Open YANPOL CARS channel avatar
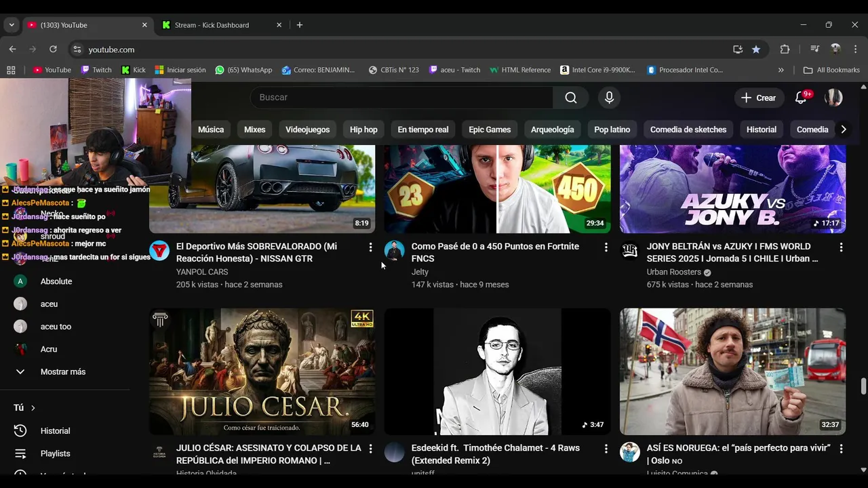Image resolution: width=868 pixels, height=488 pixels. click(x=159, y=251)
